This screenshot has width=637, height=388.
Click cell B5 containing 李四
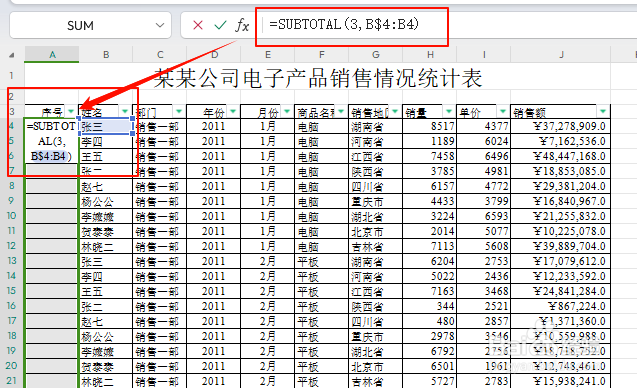coord(106,141)
